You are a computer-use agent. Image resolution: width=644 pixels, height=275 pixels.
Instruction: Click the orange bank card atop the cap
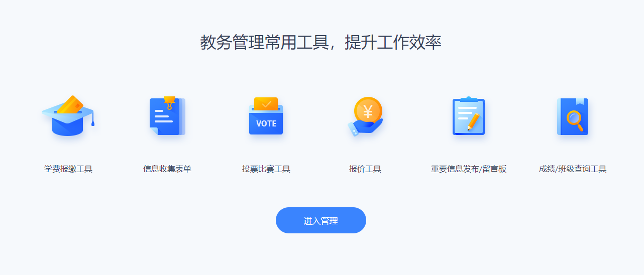pos(70,104)
